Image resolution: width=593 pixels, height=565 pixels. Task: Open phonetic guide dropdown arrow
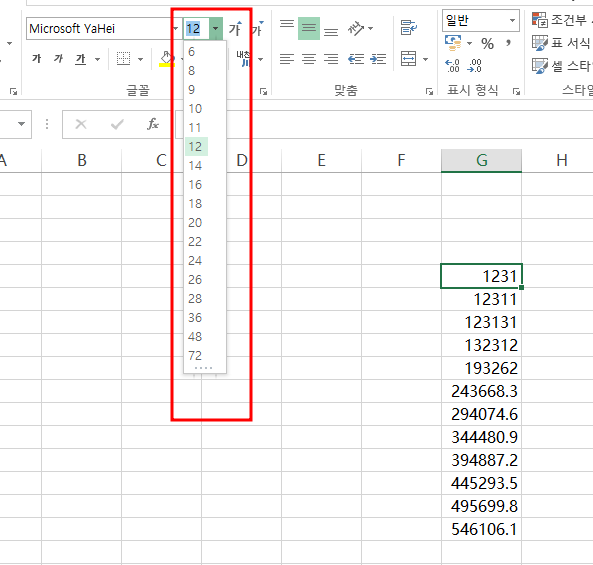tap(261, 59)
